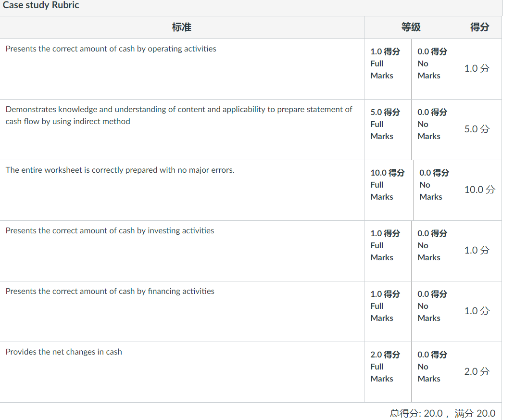Choose Full Marks for investing activities
527x420 pixels.
[x=388, y=251]
